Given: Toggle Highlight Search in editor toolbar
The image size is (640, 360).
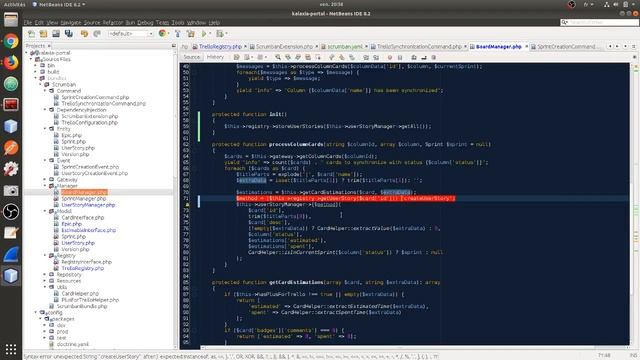Looking at the screenshot, I should click(x=308, y=58).
